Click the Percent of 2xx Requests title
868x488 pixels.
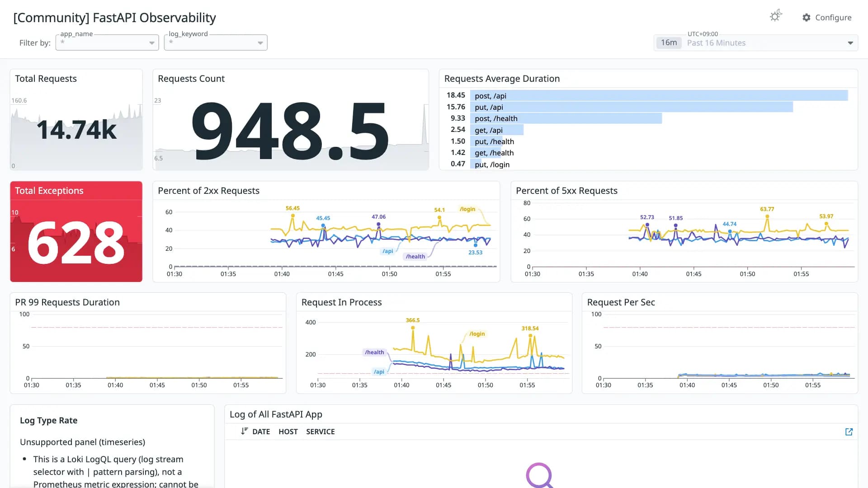tap(208, 191)
